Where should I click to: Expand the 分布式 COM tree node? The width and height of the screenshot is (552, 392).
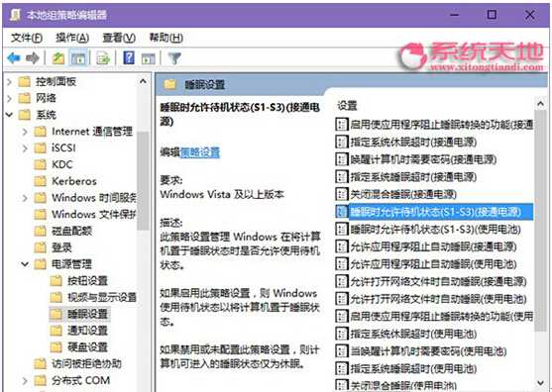[25, 381]
